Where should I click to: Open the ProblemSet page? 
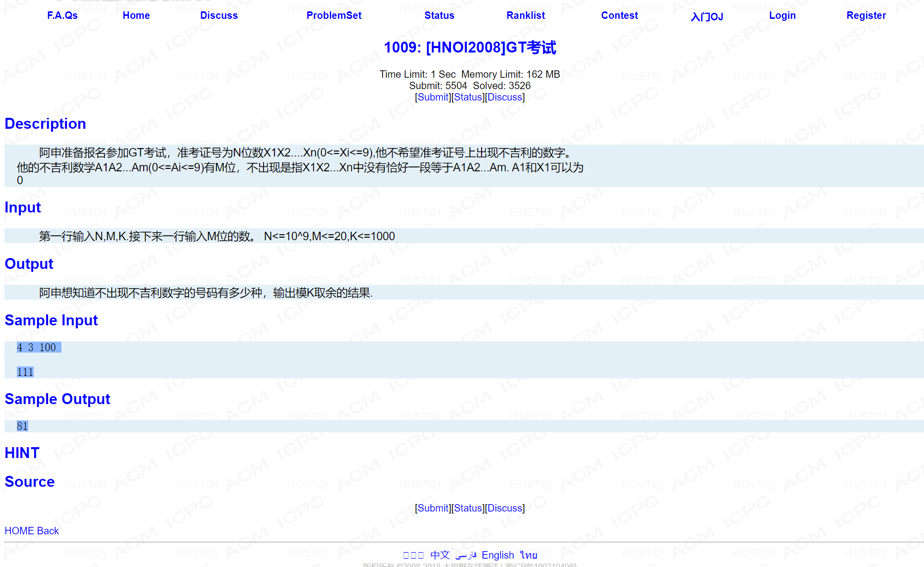point(334,15)
